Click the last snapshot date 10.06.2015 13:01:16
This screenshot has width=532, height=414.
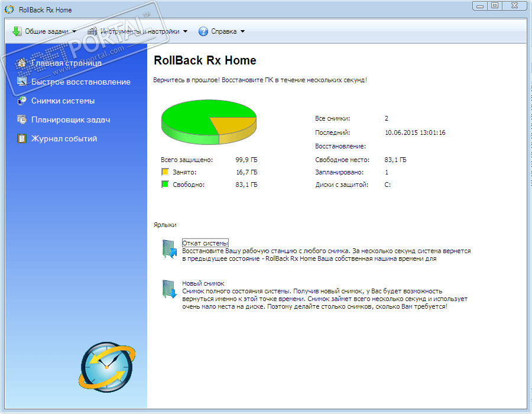[x=415, y=132]
